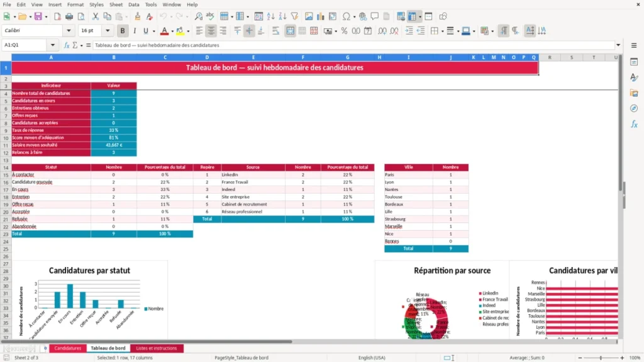Toggle Align Right
This screenshot has height=362, width=644.
pos(223,31)
